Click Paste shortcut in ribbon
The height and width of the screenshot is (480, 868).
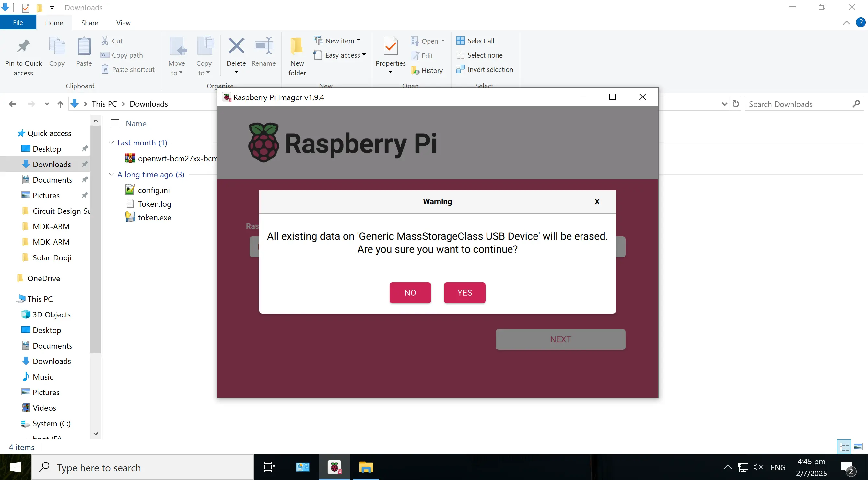click(128, 69)
